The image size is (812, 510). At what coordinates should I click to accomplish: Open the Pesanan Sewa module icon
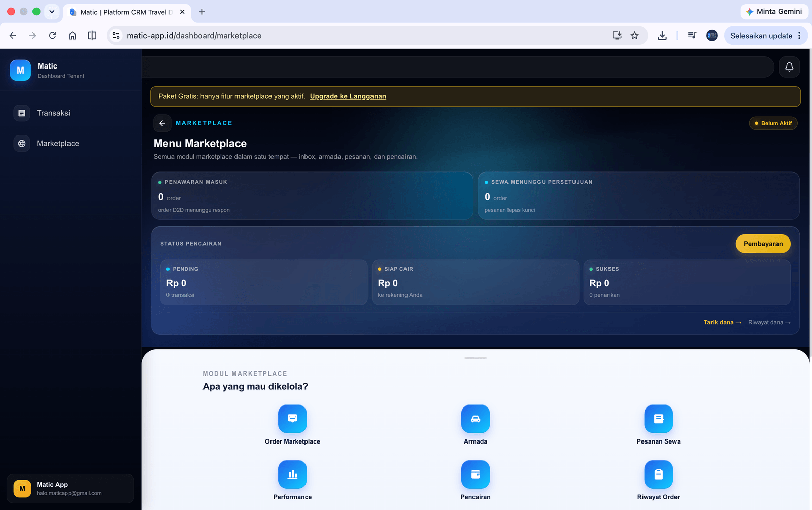click(659, 419)
